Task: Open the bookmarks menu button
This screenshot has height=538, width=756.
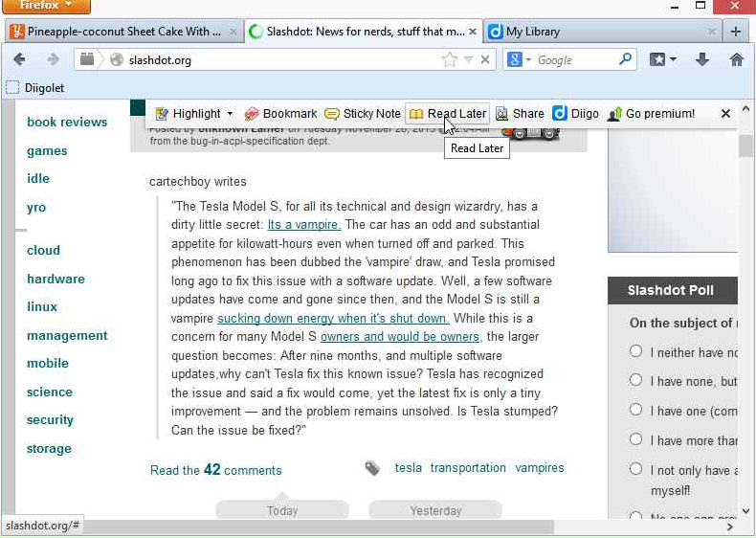Action: 663,60
